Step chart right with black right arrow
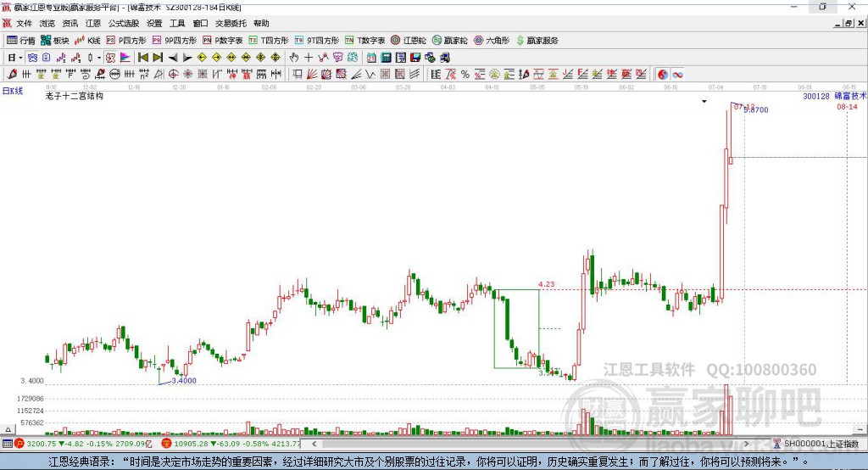This screenshot has width=868, height=470. 187,58
